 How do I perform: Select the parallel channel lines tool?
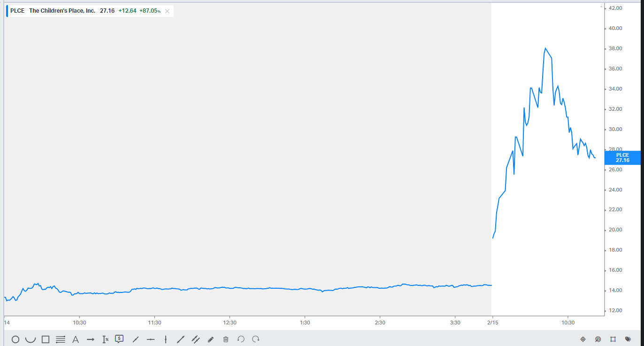(196, 339)
